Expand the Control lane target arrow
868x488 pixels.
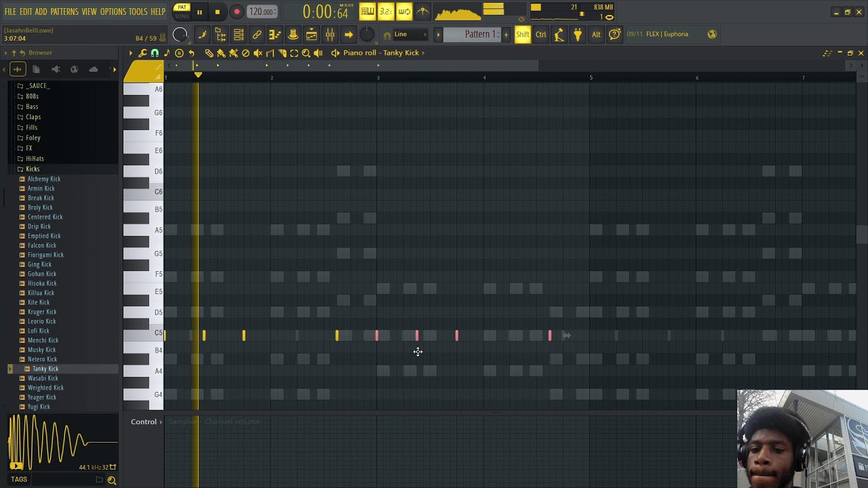click(161, 422)
